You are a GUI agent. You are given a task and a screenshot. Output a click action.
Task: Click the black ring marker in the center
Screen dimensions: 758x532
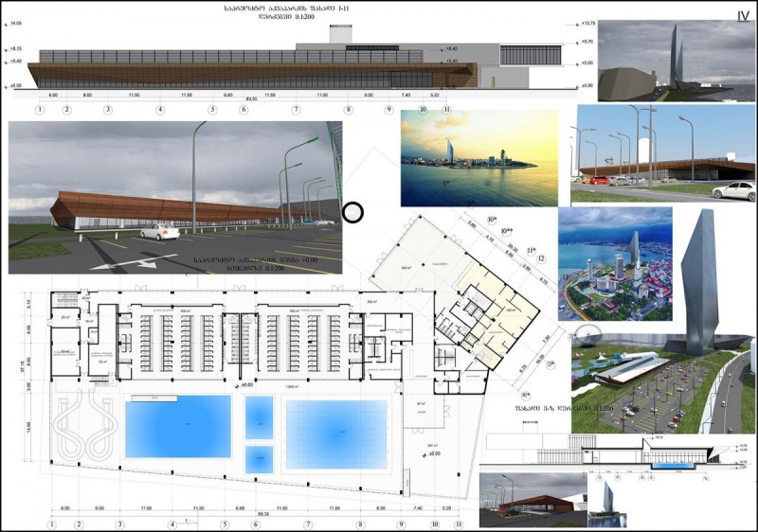pyautogui.click(x=353, y=213)
